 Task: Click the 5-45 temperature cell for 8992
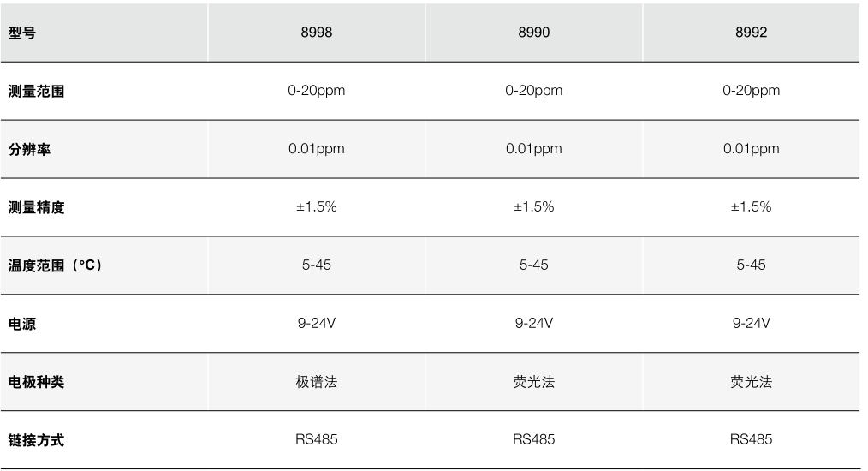751,265
